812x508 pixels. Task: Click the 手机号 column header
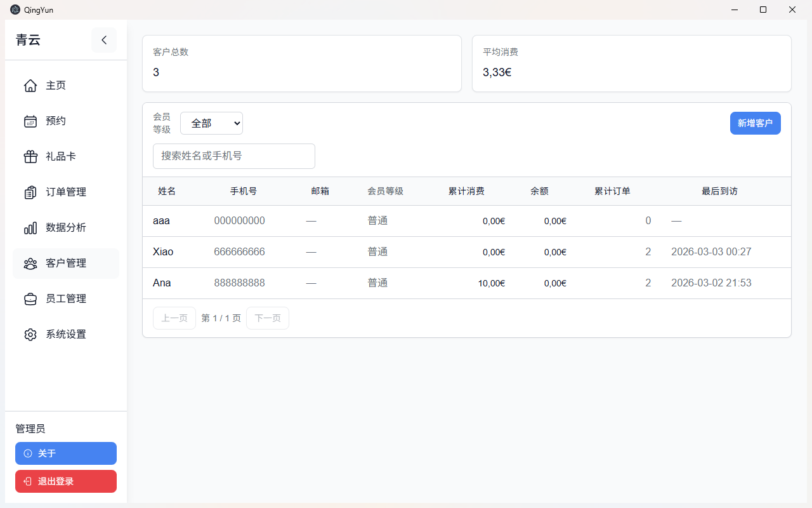click(x=244, y=191)
